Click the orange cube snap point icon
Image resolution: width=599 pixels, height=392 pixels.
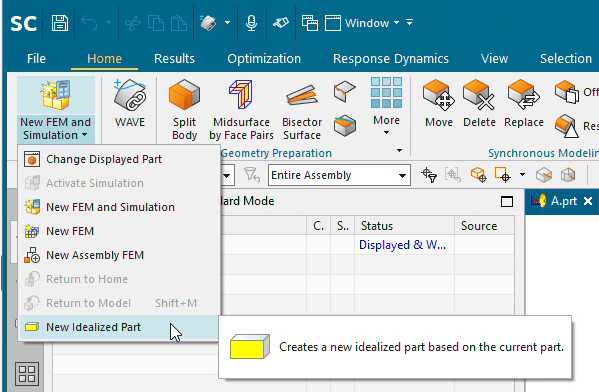click(478, 175)
